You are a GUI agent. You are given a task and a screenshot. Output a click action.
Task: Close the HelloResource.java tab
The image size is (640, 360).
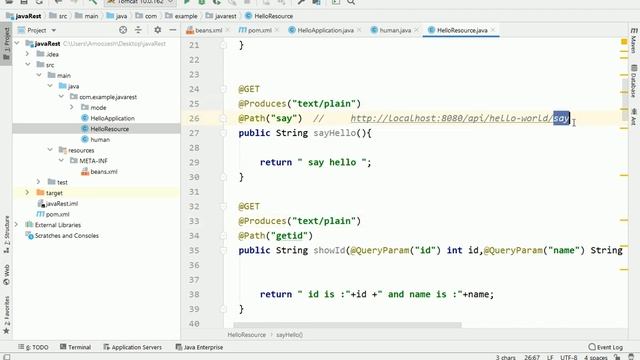[x=493, y=30]
